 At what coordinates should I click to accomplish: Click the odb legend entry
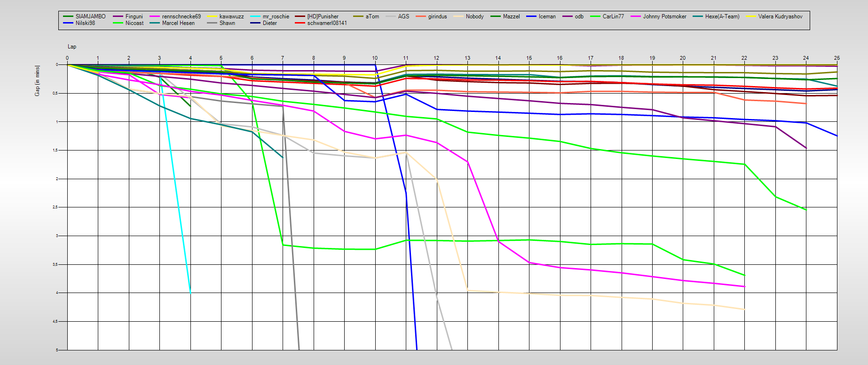[579, 16]
